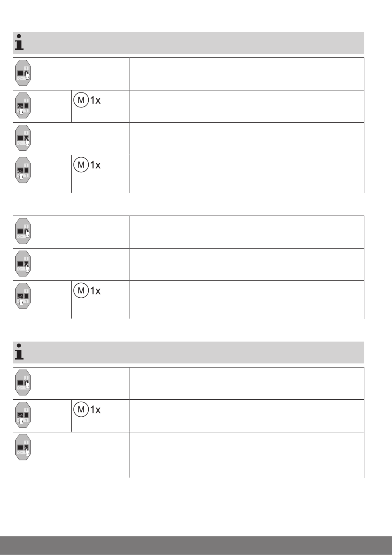Click the 1x label in the middle table
The width and height of the screenshot is (392, 555).
[x=95, y=291]
